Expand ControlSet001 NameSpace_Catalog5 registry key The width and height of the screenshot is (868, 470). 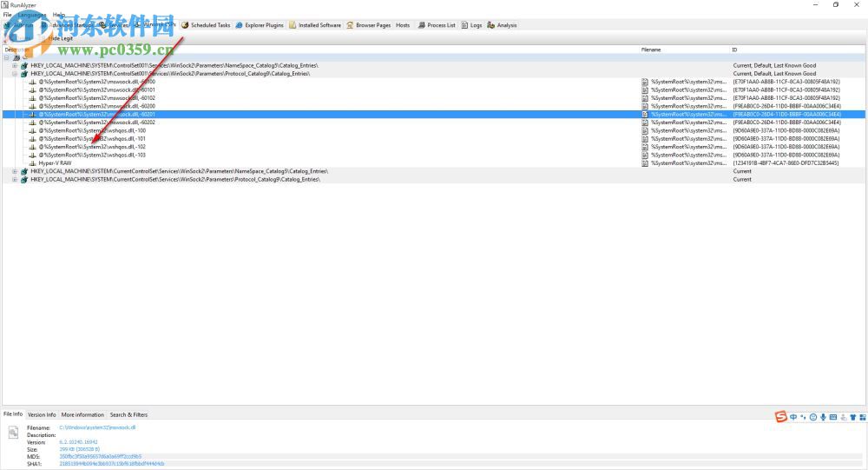pyautogui.click(x=15, y=65)
